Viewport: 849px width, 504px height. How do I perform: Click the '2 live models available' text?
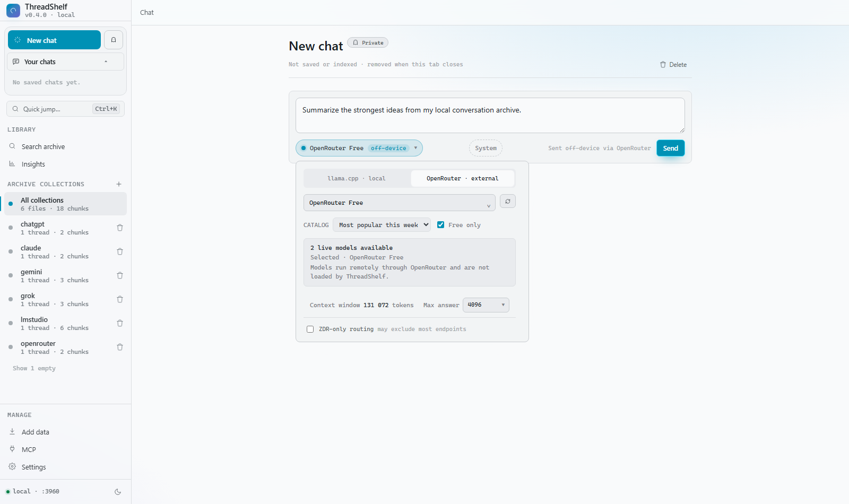pos(351,248)
